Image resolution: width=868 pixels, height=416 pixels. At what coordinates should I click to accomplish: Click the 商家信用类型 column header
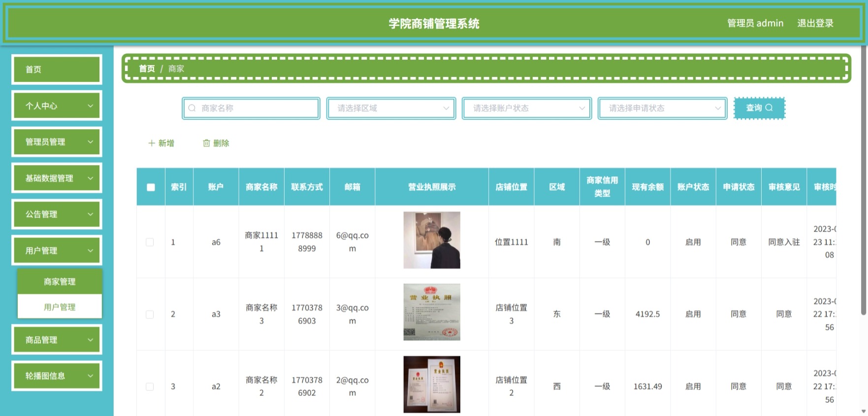coord(602,187)
